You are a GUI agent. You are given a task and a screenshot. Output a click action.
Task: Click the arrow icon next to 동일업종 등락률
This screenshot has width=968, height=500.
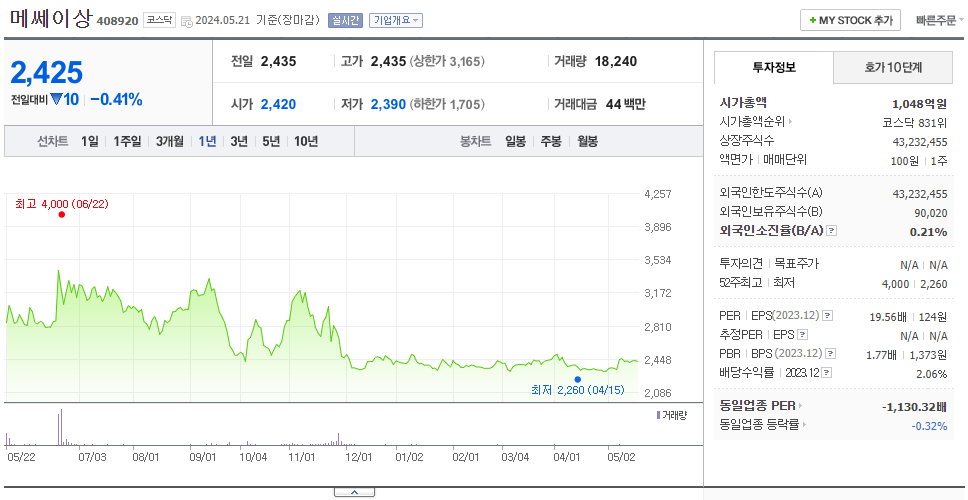[x=806, y=425]
